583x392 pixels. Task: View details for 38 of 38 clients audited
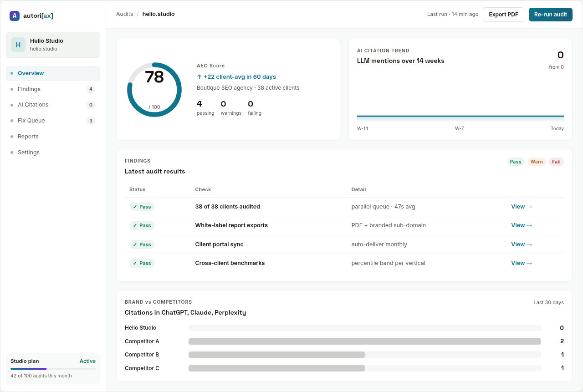click(522, 207)
